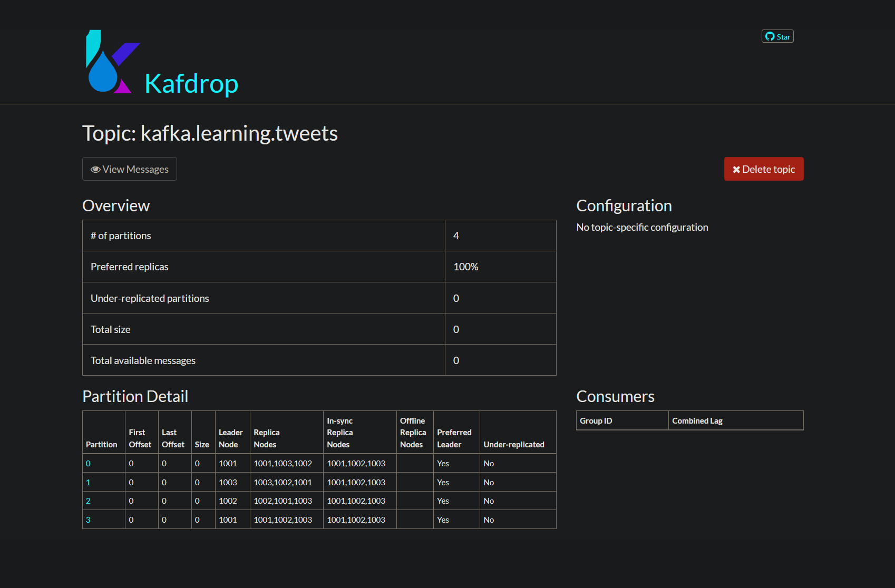
Task: Click the 'Total available messages' label
Action: 143,360
